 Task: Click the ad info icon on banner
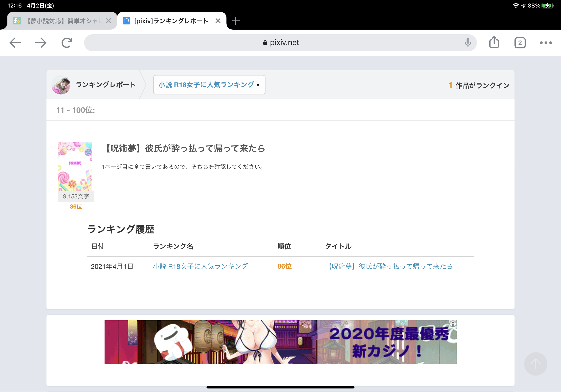[453, 324]
